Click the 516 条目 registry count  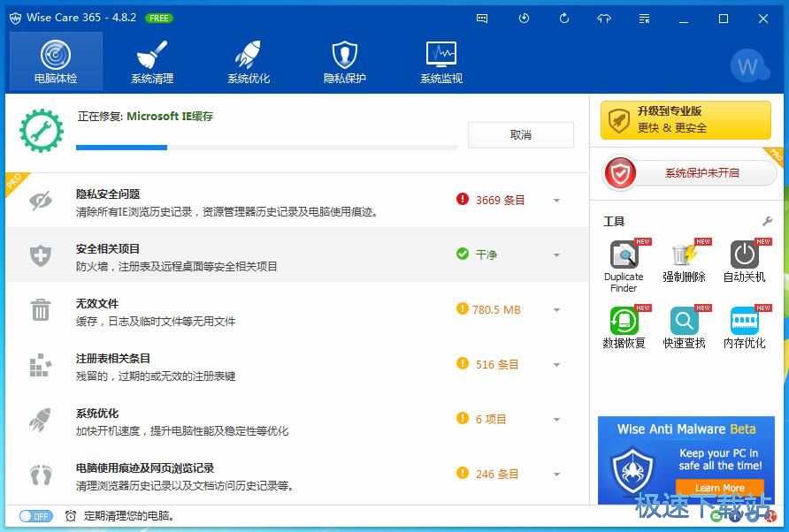point(497,365)
